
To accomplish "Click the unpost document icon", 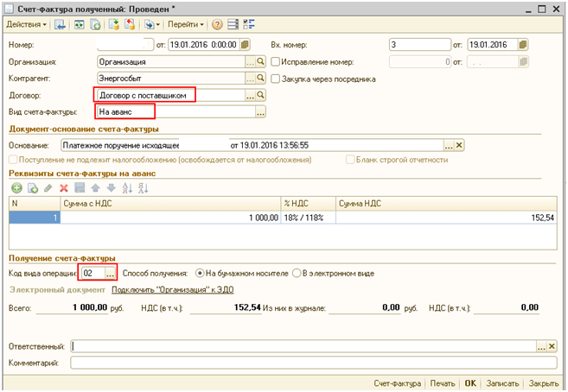I will click(x=130, y=24).
